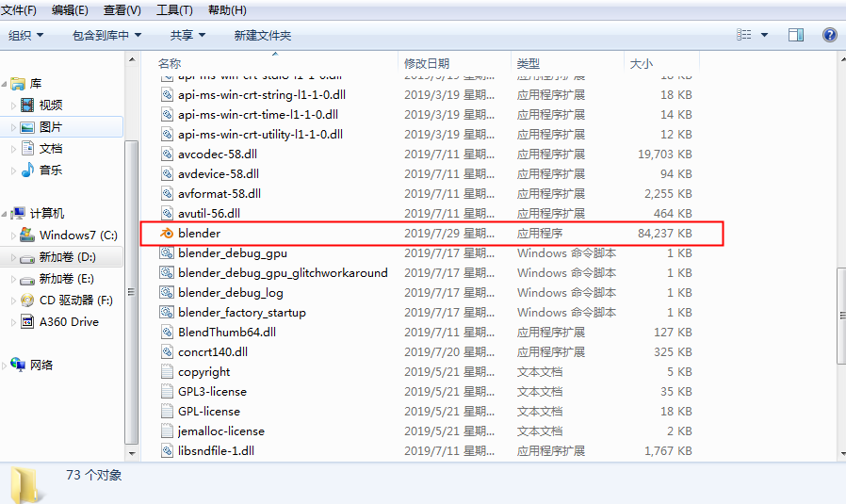Image resolution: width=846 pixels, height=504 pixels.
Task: Expand the A360 Drive node
Action: [x=13, y=322]
